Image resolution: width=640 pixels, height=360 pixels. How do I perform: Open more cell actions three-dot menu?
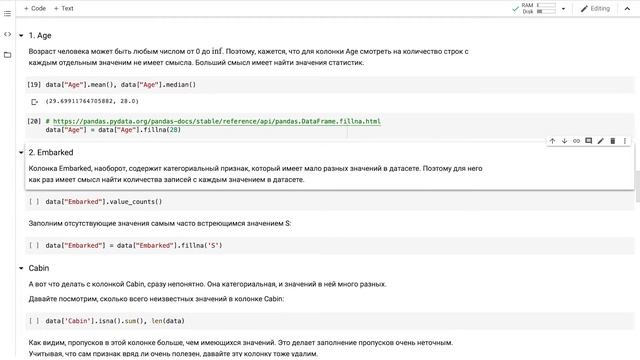pos(624,141)
